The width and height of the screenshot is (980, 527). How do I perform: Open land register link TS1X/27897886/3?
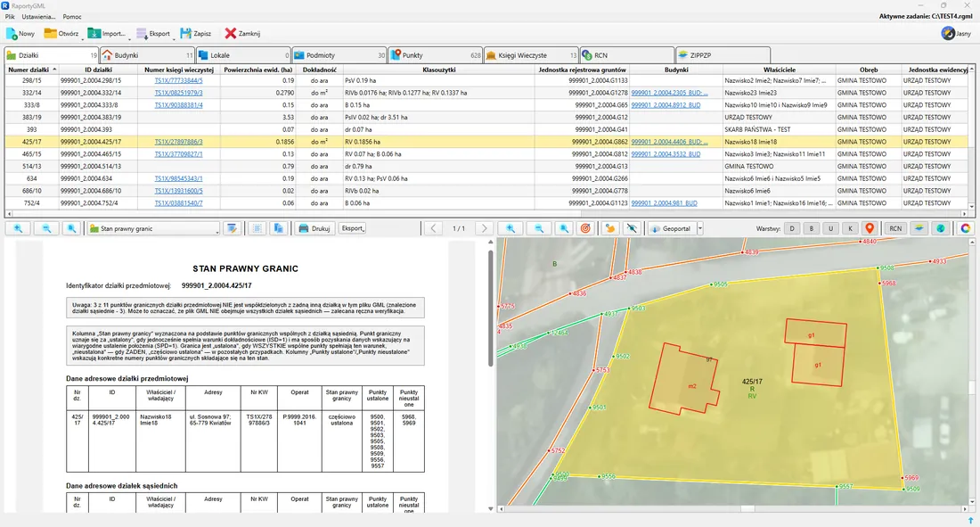tap(179, 142)
